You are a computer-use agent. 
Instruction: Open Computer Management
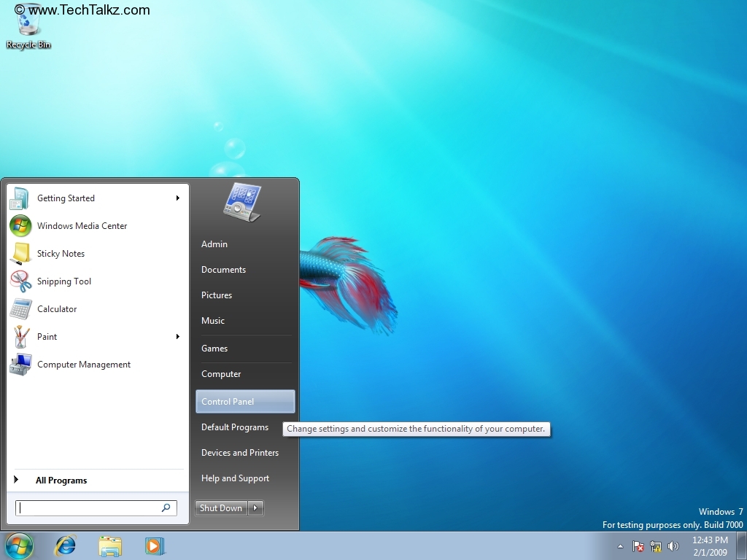(x=83, y=364)
